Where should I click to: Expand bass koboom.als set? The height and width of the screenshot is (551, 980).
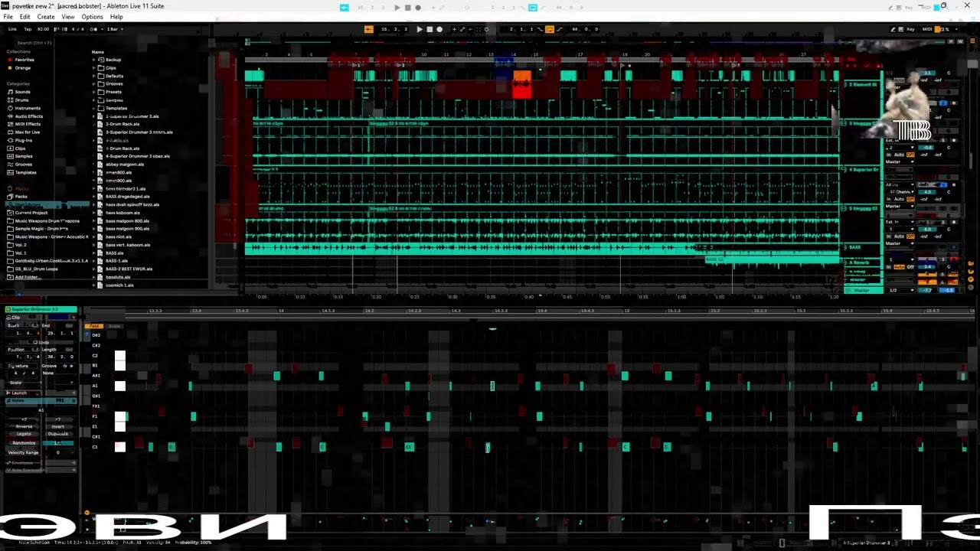95,213
